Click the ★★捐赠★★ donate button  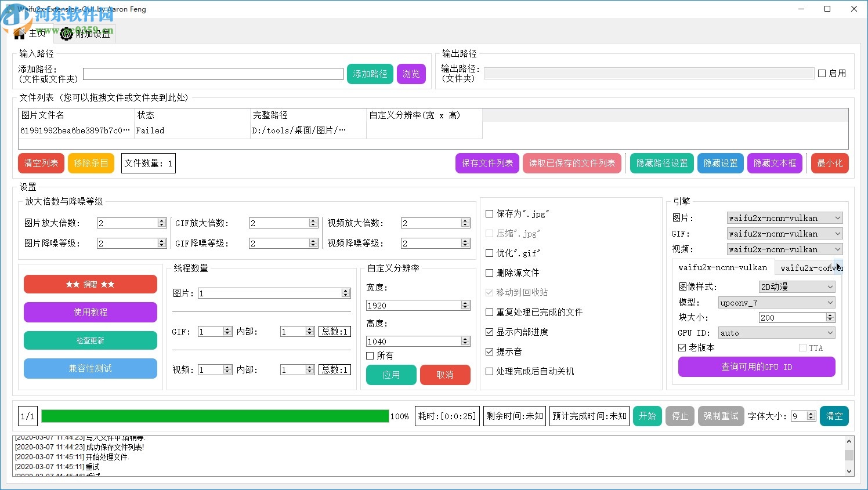click(90, 284)
